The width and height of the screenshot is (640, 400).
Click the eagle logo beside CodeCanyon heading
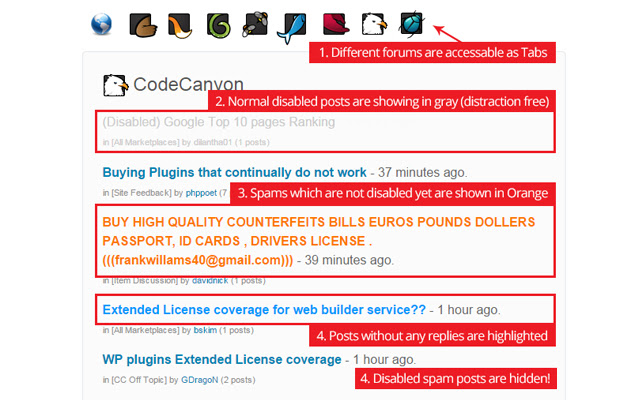[116, 85]
